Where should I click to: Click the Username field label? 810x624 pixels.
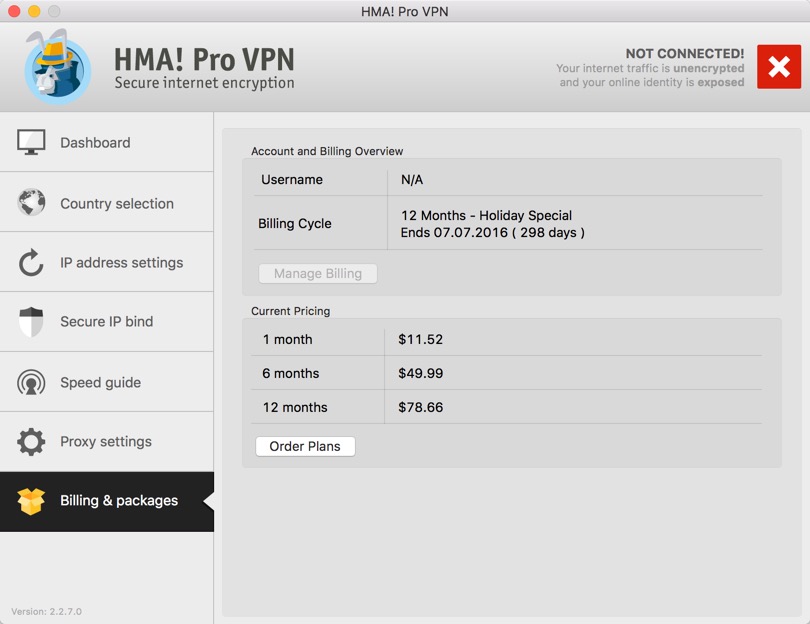(x=292, y=180)
